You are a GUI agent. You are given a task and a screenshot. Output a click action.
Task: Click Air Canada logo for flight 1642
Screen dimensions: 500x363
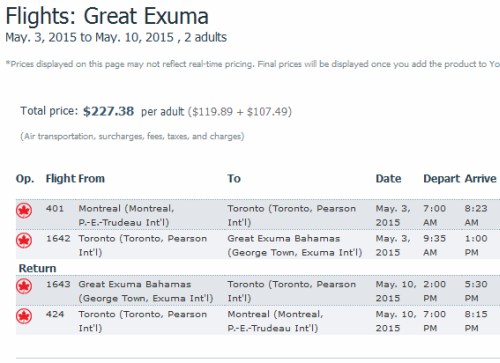pos(24,241)
